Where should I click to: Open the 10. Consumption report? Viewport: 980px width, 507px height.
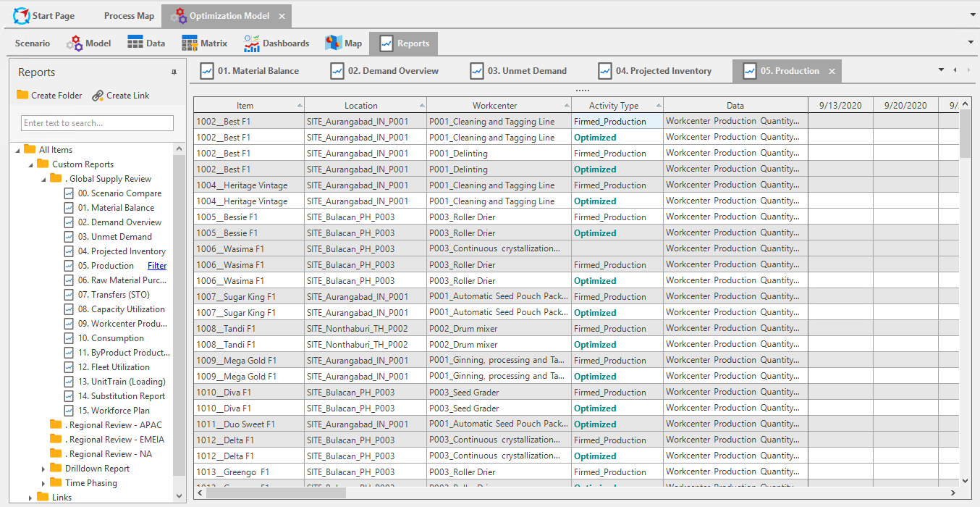(x=104, y=338)
